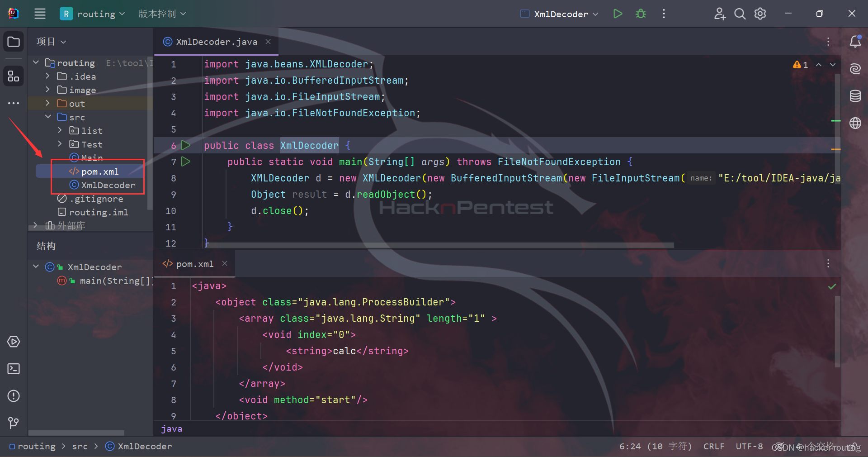Click the UTF-8 encoding status
The height and width of the screenshot is (457, 868).
[749, 446]
